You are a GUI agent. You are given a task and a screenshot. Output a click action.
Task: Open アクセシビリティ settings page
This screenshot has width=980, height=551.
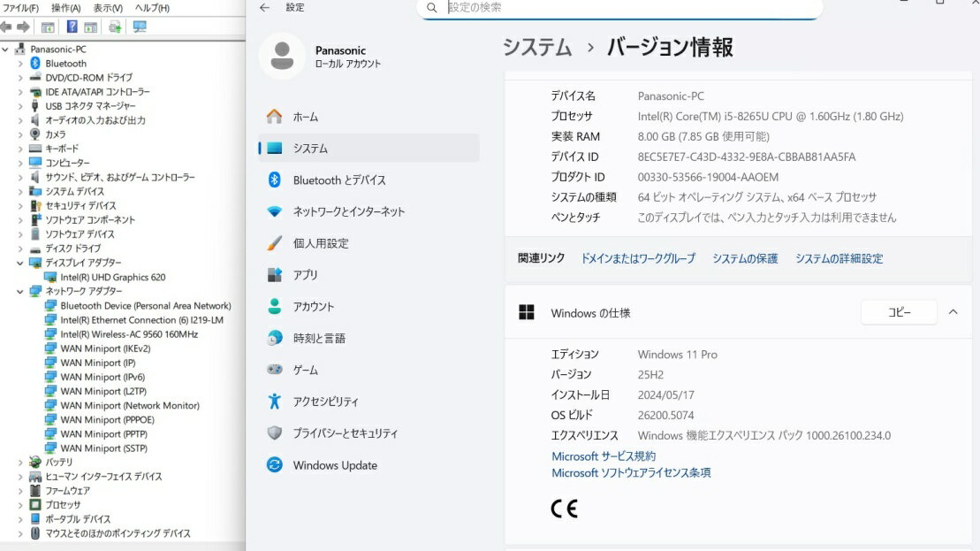pyautogui.click(x=325, y=402)
